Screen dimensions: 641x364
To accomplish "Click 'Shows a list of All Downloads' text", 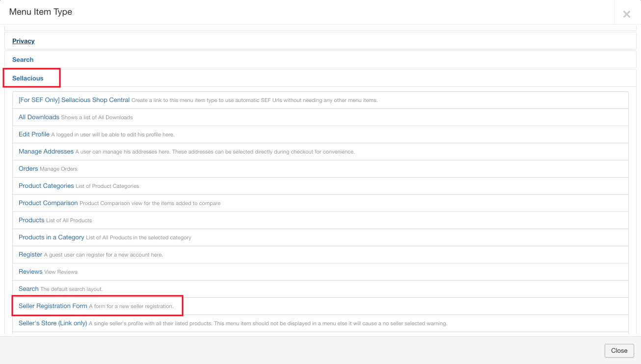I will tap(97, 118).
